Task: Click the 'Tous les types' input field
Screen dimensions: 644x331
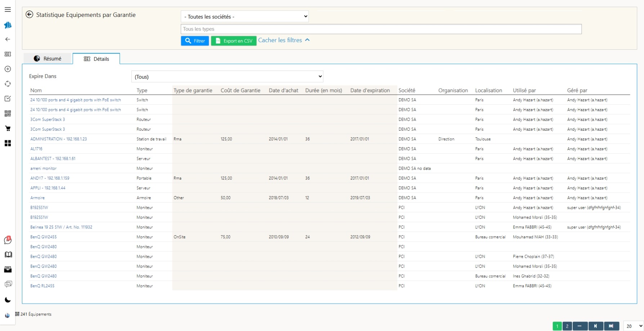Action: point(381,29)
